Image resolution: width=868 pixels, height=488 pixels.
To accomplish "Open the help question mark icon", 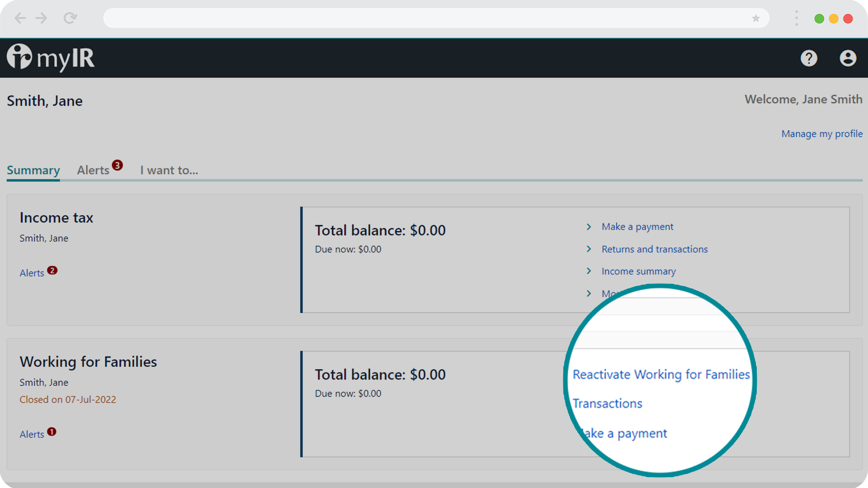I will (x=810, y=57).
